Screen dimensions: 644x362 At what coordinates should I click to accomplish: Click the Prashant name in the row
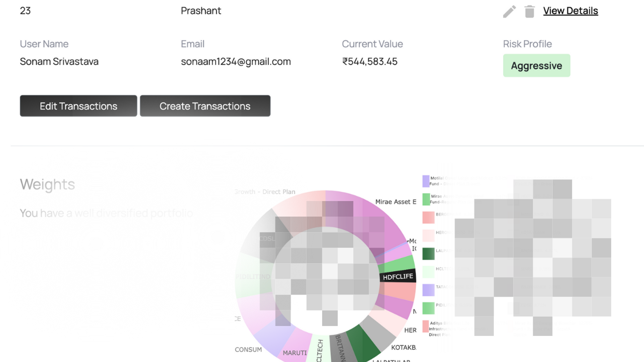[x=201, y=11]
